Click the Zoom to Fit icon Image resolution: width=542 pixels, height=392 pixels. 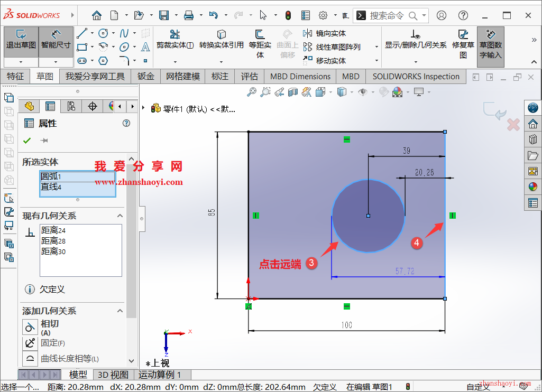(x=252, y=92)
